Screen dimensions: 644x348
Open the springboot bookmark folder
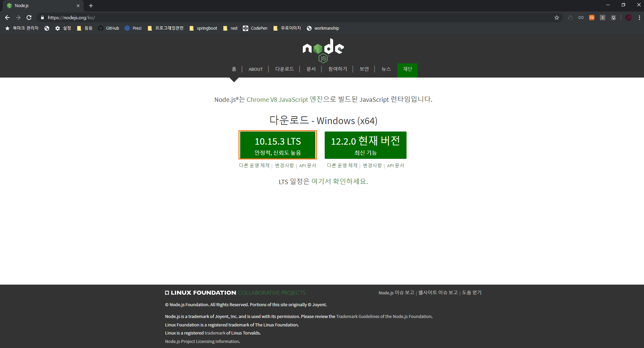[x=203, y=28]
